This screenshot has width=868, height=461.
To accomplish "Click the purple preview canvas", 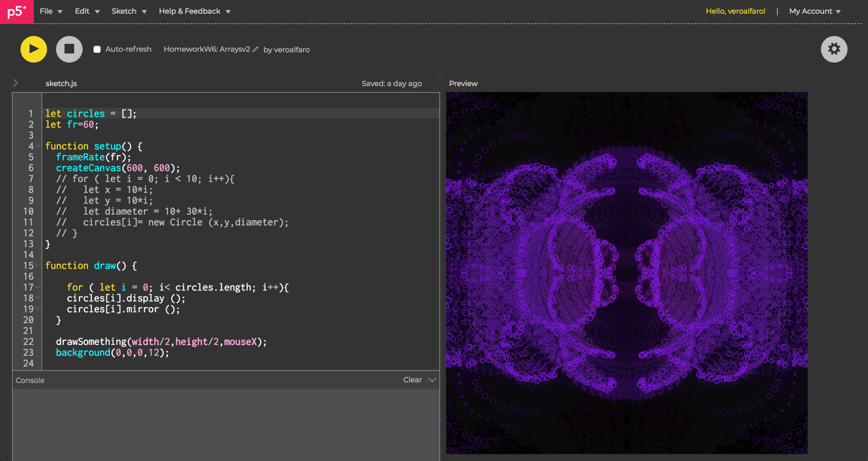I will tap(626, 273).
